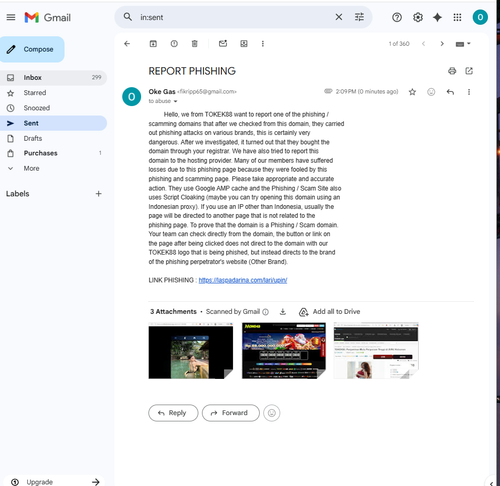Open toolbar More options menu
The height and width of the screenshot is (486, 500).
click(263, 44)
